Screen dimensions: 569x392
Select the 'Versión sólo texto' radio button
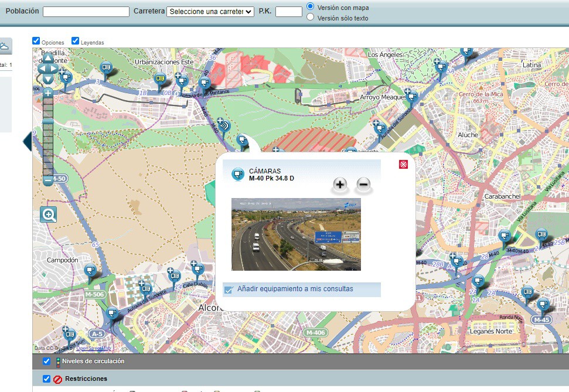click(x=310, y=17)
